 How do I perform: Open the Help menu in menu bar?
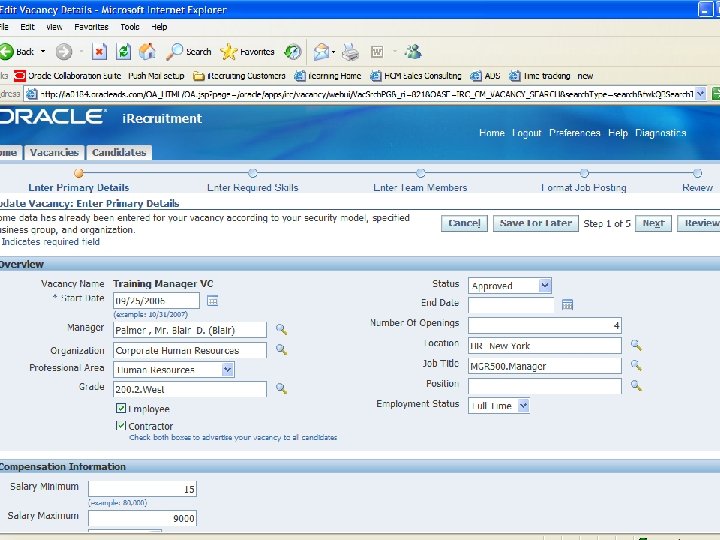click(x=159, y=27)
